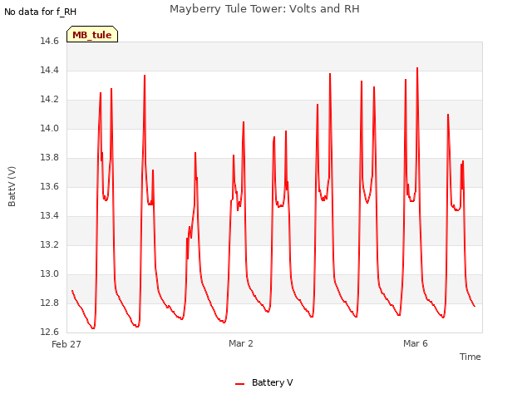Click the 13.4 y-axis tick label
Screen dimensions: 532x399
[x=50, y=216]
